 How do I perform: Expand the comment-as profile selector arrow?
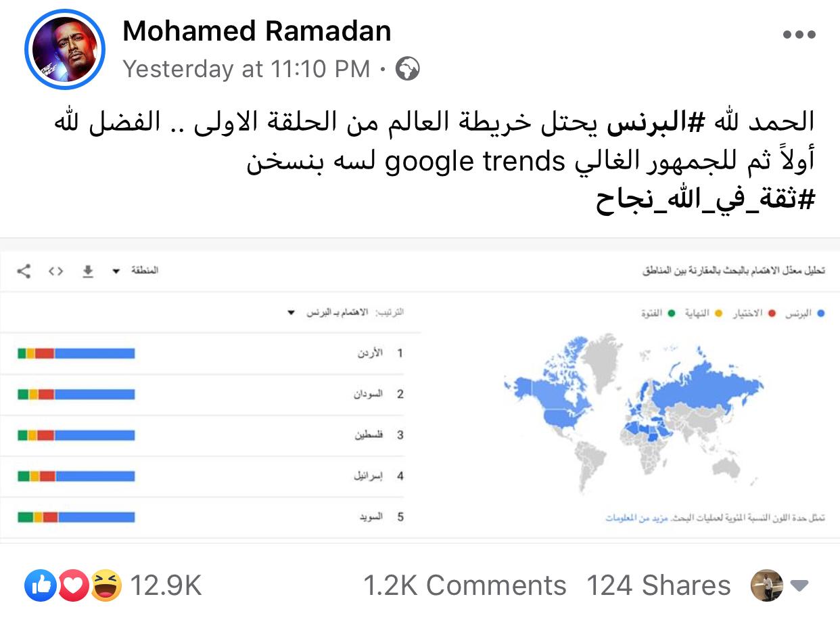[799, 585]
